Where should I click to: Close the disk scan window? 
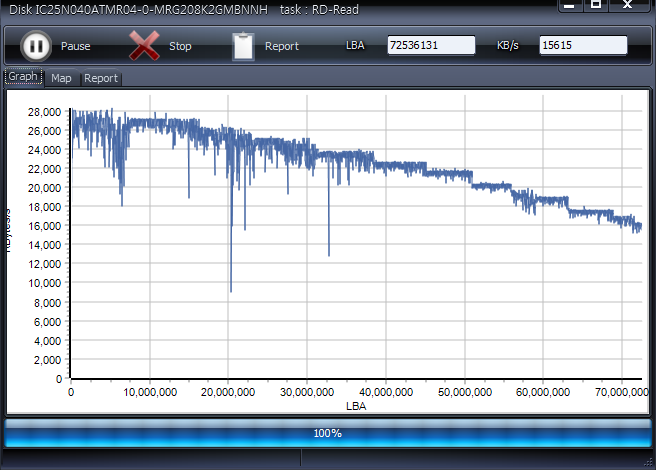pyautogui.click(x=628, y=5)
